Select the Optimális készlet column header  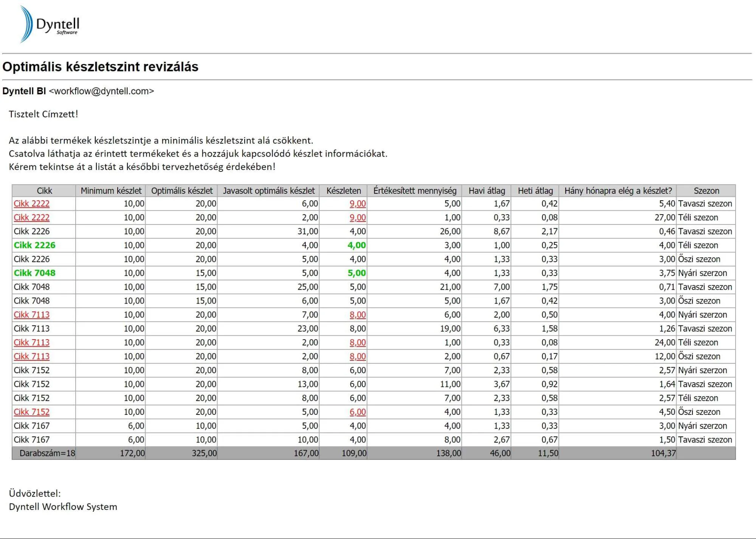[x=182, y=191]
